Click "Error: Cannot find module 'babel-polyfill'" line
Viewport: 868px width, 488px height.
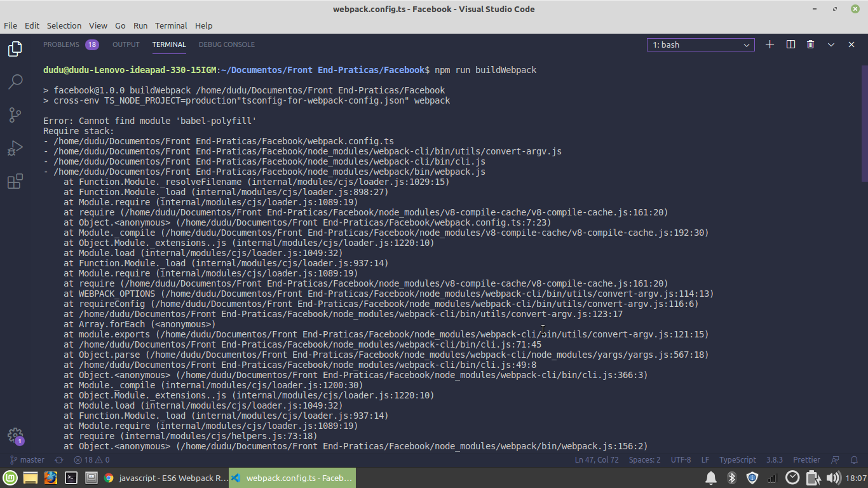(150, 121)
